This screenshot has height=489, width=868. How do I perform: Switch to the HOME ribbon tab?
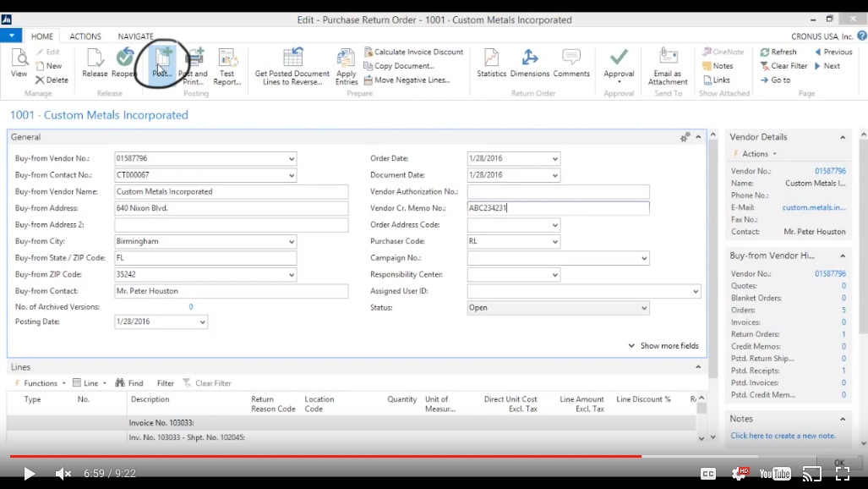point(42,36)
